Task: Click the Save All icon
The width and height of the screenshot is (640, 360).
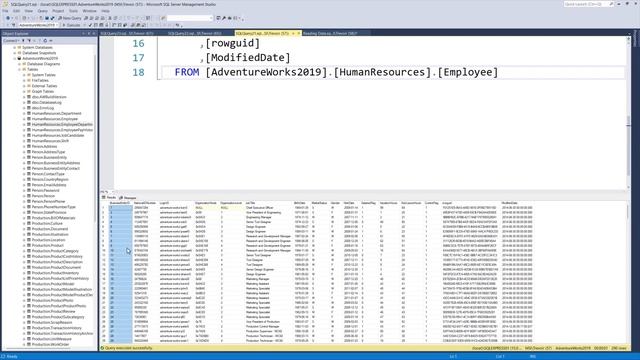Action: click(52, 18)
